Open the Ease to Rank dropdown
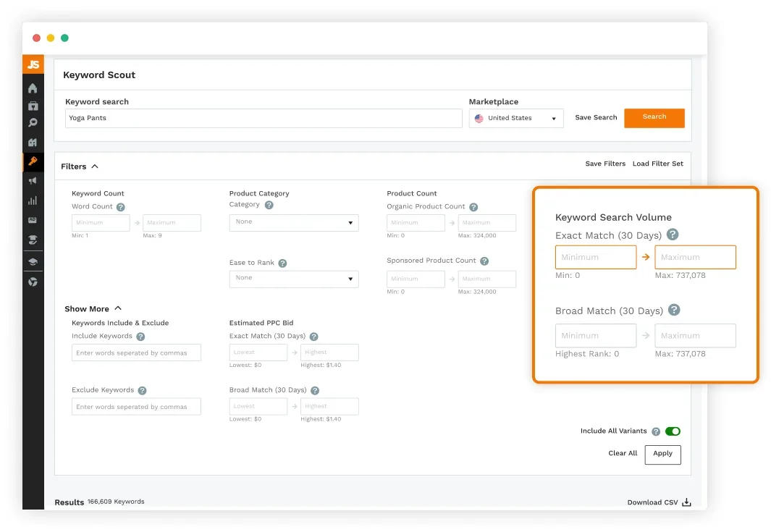This screenshot has height=532, width=771. 293,279
